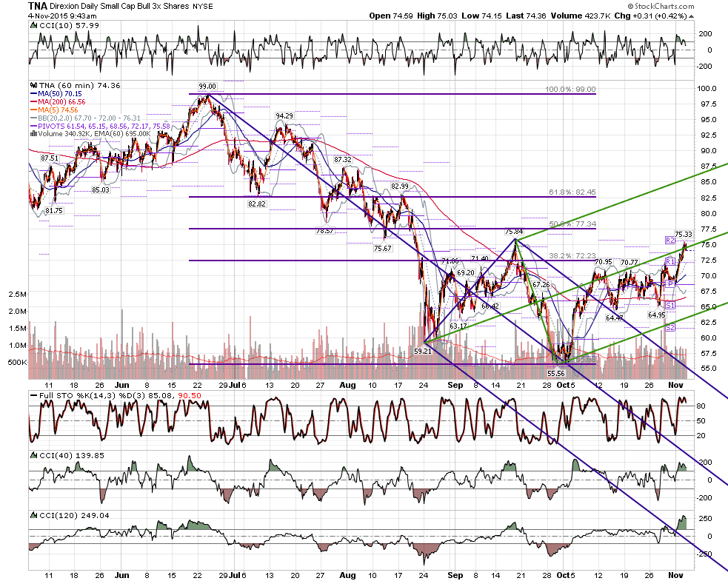Click the 87.32 price label
728x581 pixels.
[343, 160]
